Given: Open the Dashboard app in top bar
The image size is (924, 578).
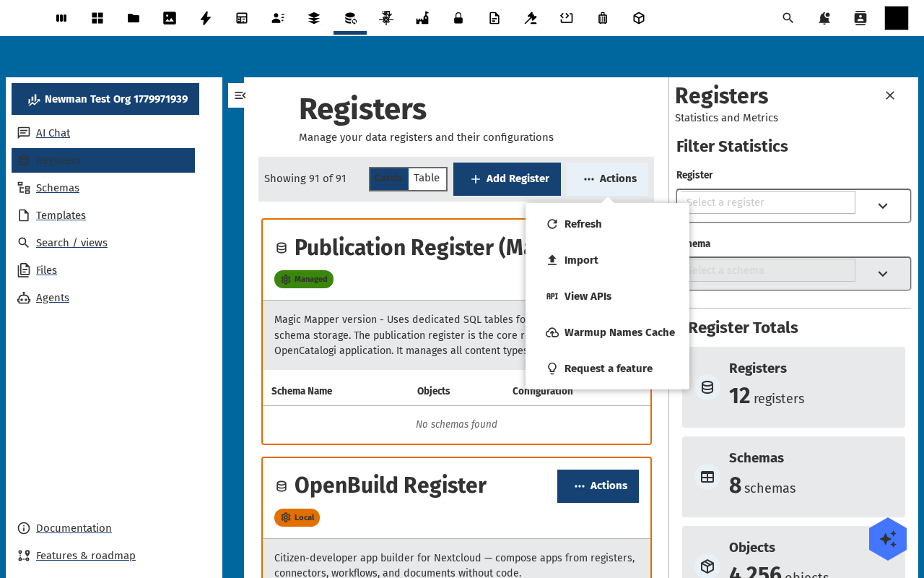Looking at the screenshot, I should coord(97,18).
